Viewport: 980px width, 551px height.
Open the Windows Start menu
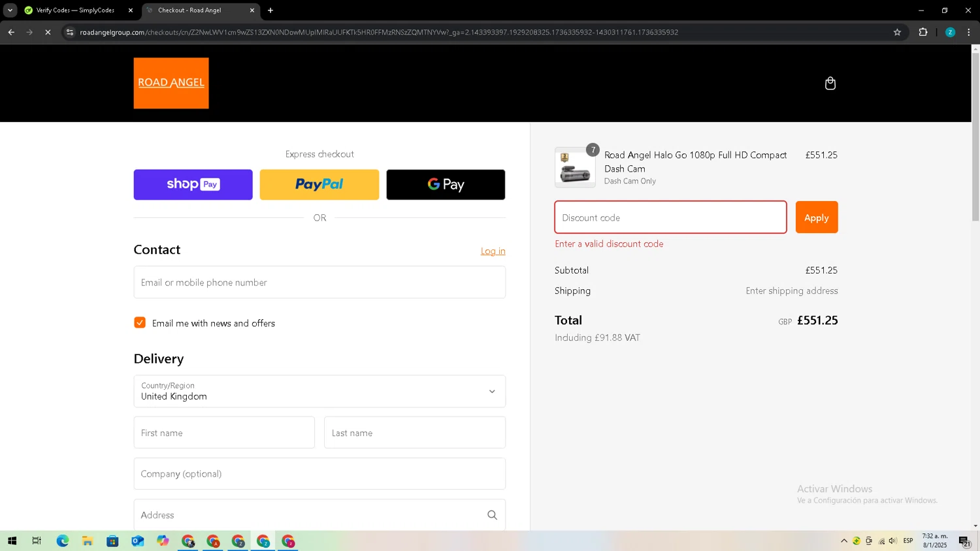click(12, 541)
